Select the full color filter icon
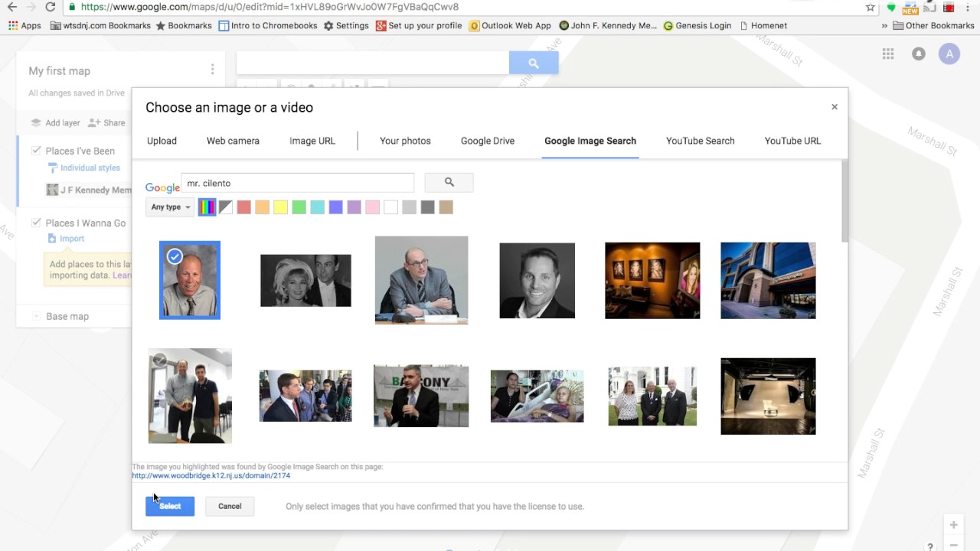The height and width of the screenshot is (551, 980). 207,207
